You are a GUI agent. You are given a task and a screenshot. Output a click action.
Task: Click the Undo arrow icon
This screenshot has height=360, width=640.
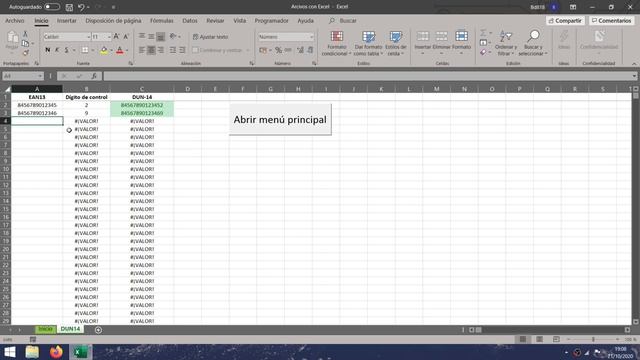click(x=81, y=7)
